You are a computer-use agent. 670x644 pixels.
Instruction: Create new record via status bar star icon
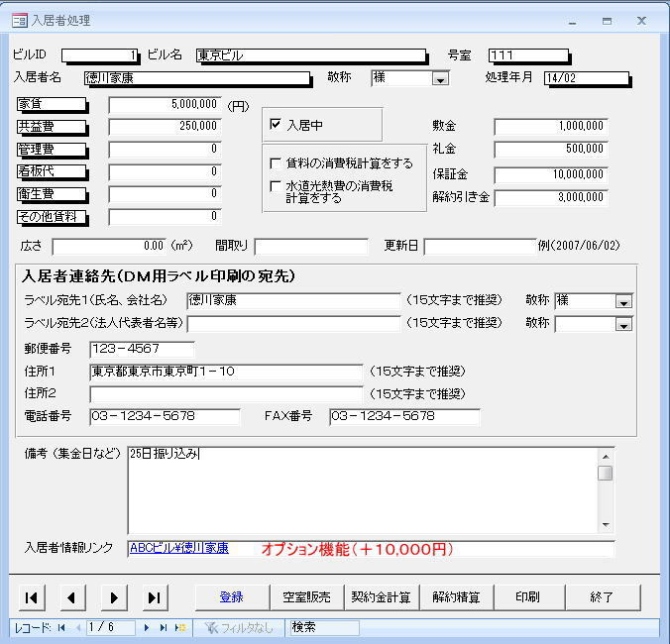[x=180, y=627]
